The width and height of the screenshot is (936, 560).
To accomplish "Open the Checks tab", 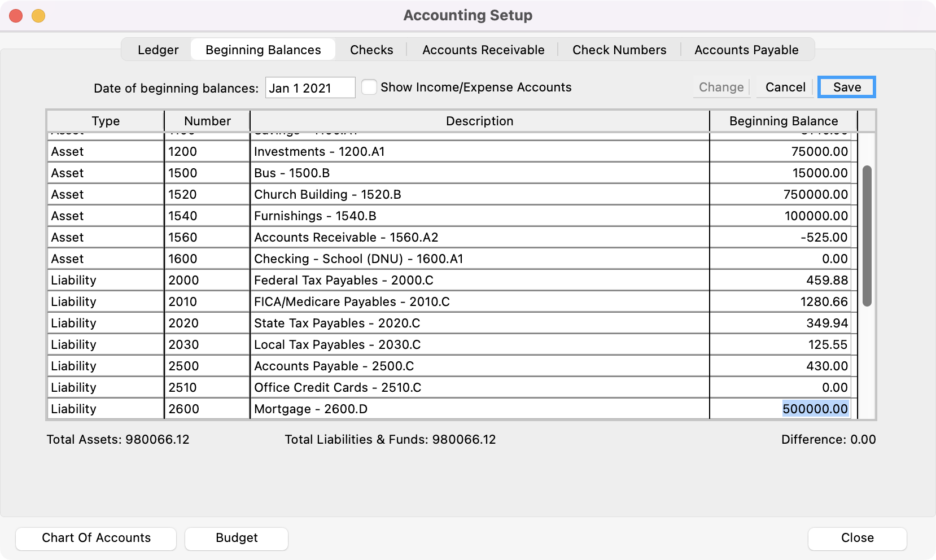I will pyautogui.click(x=371, y=50).
